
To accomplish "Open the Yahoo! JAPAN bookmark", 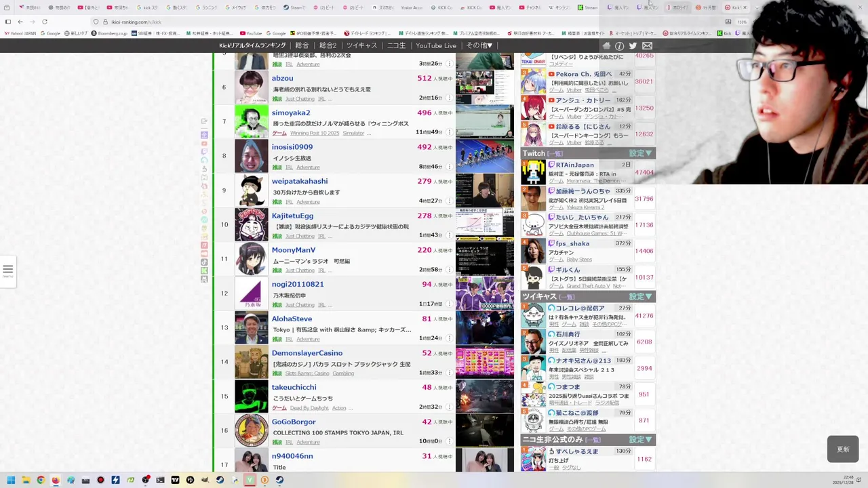I will 20,33.
